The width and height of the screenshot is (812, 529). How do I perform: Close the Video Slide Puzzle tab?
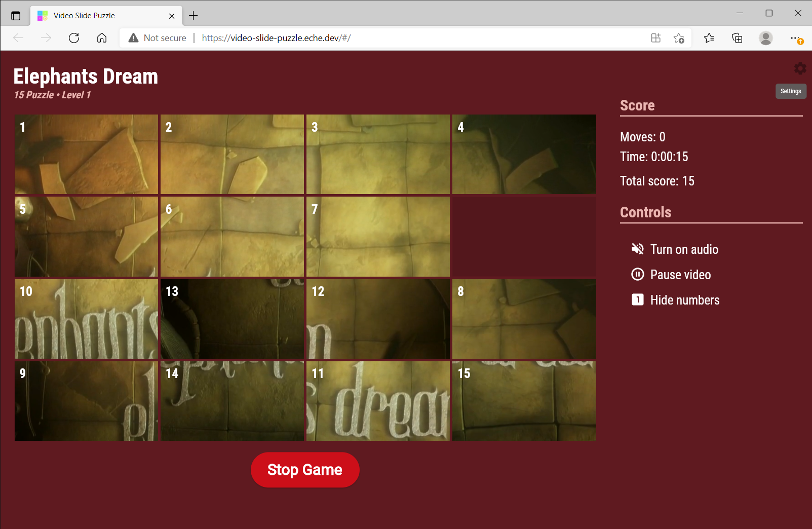click(172, 16)
